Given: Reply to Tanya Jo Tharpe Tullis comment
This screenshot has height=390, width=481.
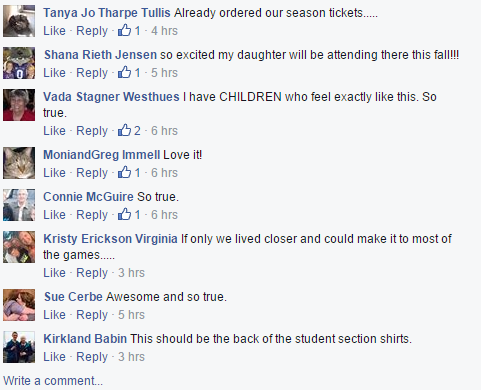Looking at the screenshot, I should point(92,31).
